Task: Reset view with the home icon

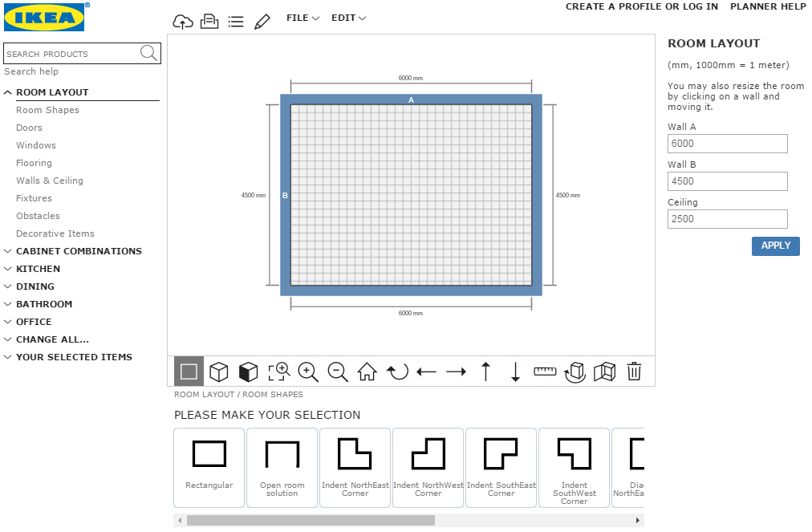Action: point(367,372)
